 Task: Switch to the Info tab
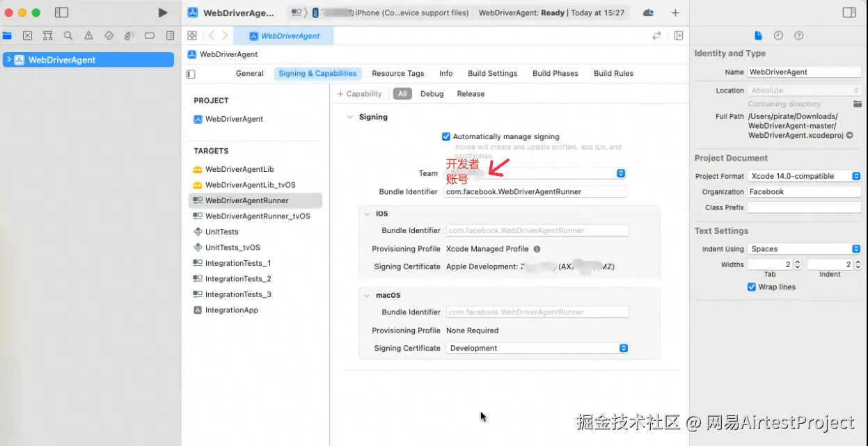point(446,73)
